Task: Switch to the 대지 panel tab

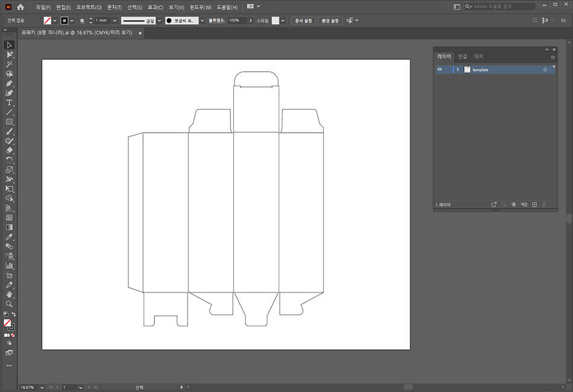Action: click(x=478, y=56)
